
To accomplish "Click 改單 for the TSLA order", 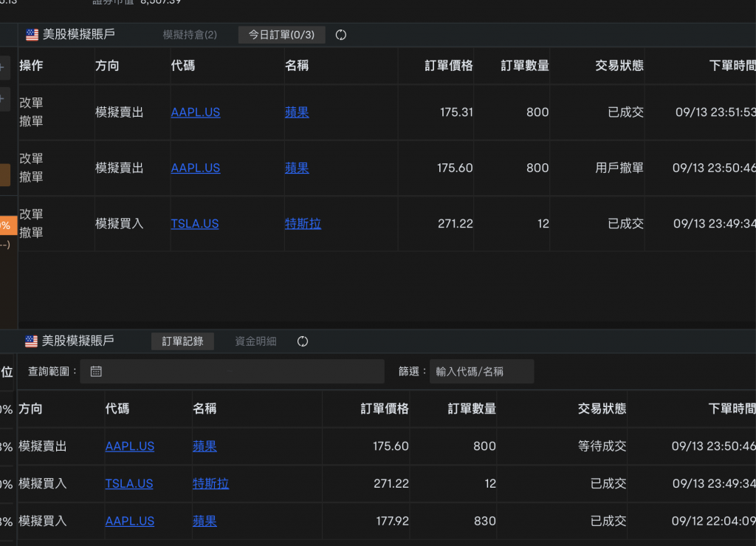I will coord(31,214).
